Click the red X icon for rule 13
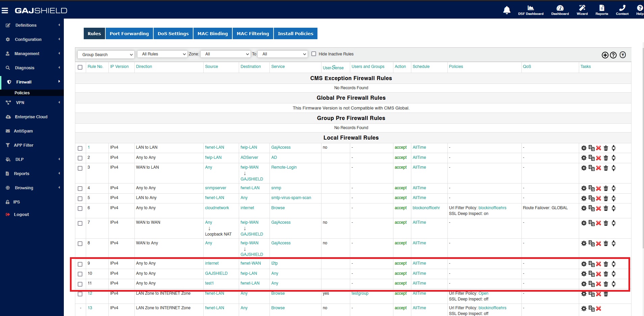The image size is (644, 316). point(598,309)
